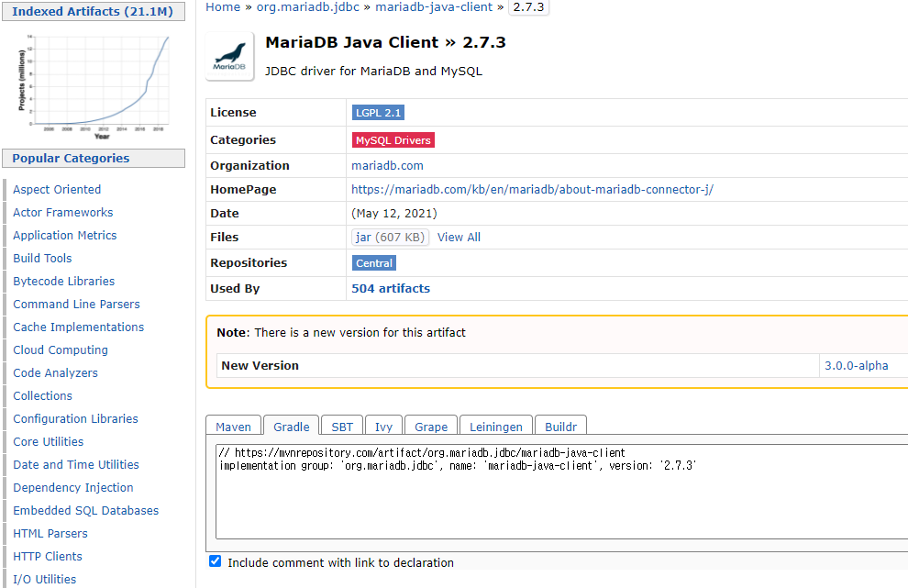Open Embedded SQL Databases category
The height and width of the screenshot is (588, 908).
click(85, 510)
